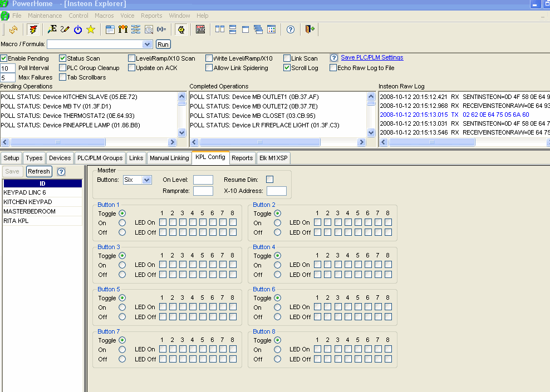The width and height of the screenshot is (550, 392).
Task: Click the wand with letter E icon
Action: (x=52, y=29)
